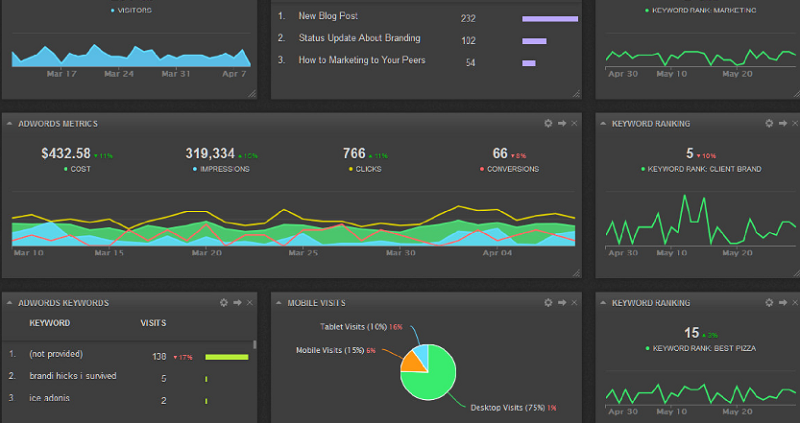Open gear on Client Brand Keyword Ranking widget

click(x=770, y=123)
